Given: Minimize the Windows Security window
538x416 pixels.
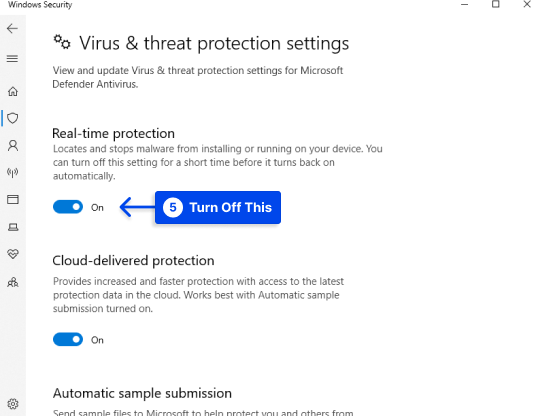Looking at the screenshot, I should (x=465, y=4).
